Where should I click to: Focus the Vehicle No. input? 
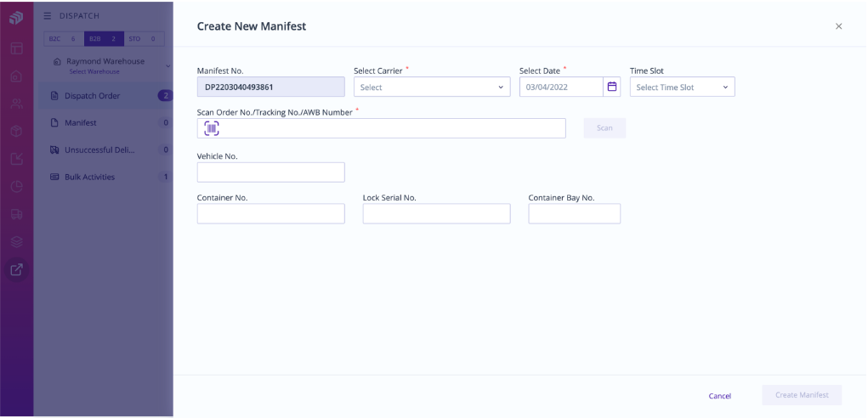(x=270, y=172)
